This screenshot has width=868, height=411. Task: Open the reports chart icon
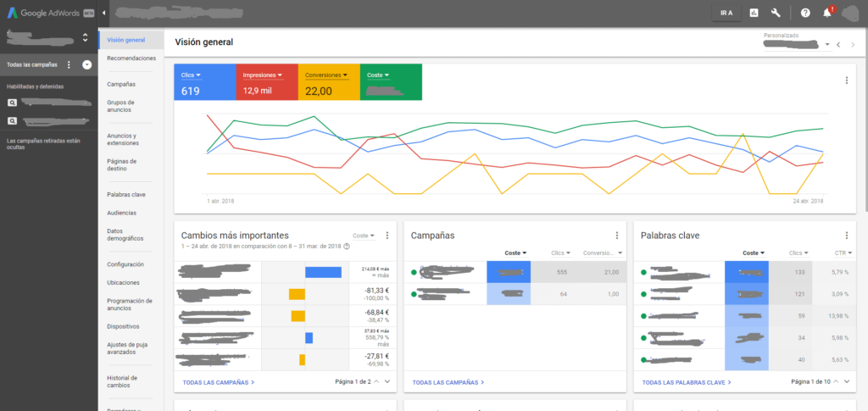(754, 14)
